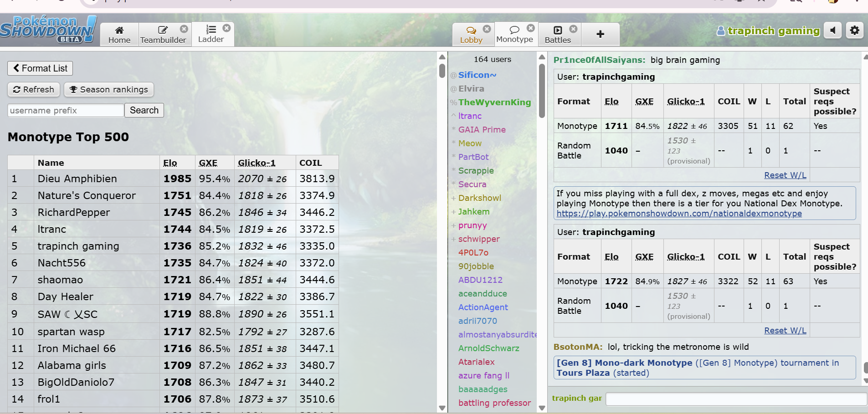The width and height of the screenshot is (868, 414).
Task: Click the Pokémon Showdown logo
Action: [x=48, y=29]
